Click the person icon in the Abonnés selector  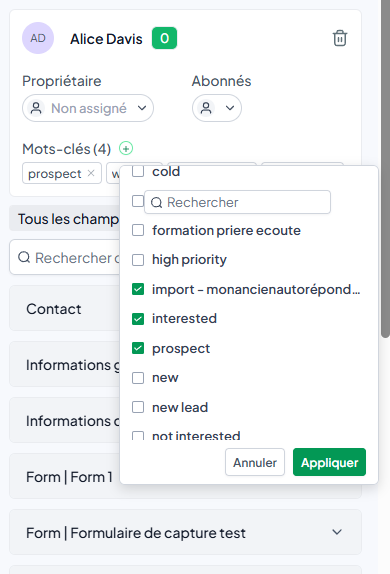[206, 108]
